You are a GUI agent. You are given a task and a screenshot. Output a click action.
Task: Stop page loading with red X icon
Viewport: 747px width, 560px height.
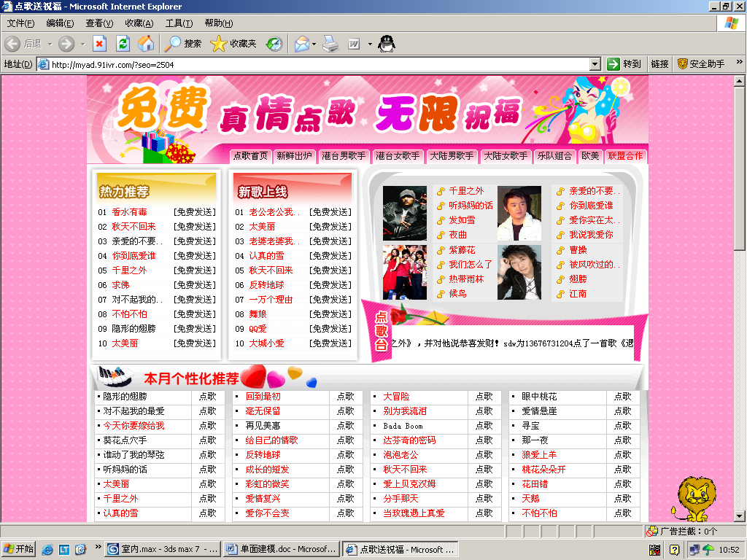point(99,44)
